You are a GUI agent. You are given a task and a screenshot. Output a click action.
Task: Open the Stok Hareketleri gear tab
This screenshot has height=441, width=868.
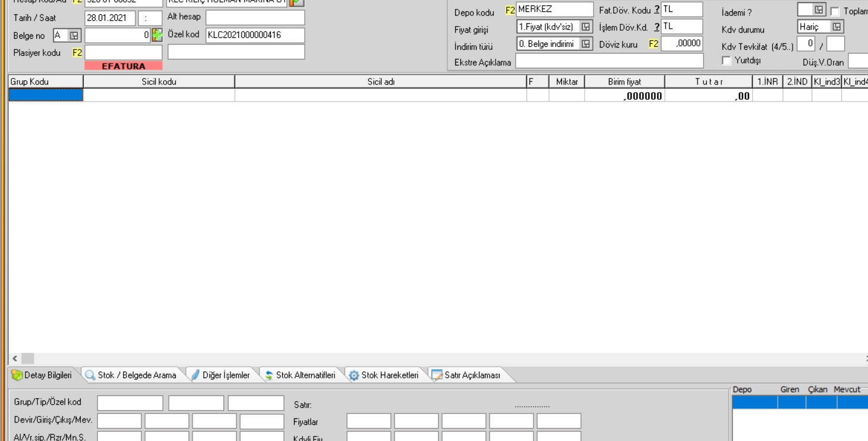coord(383,375)
